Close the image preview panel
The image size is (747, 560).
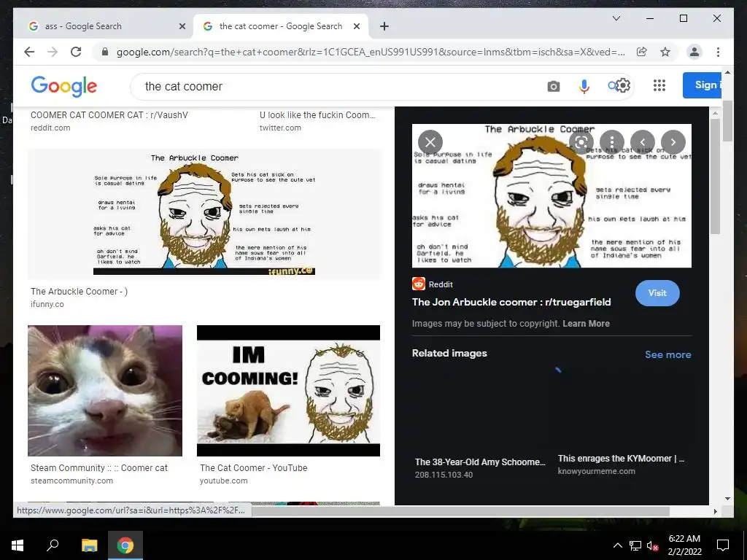(x=430, y=142)
